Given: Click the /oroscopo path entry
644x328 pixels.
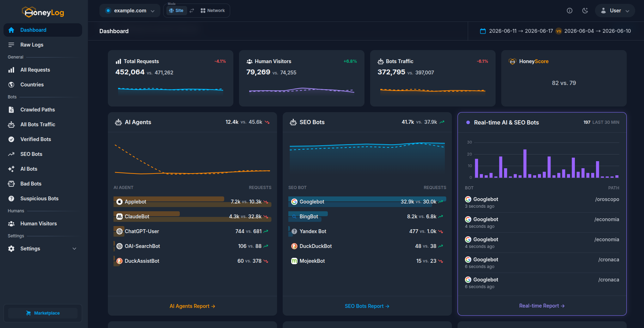Looking at the screenshot, I should tap(607, 199).
